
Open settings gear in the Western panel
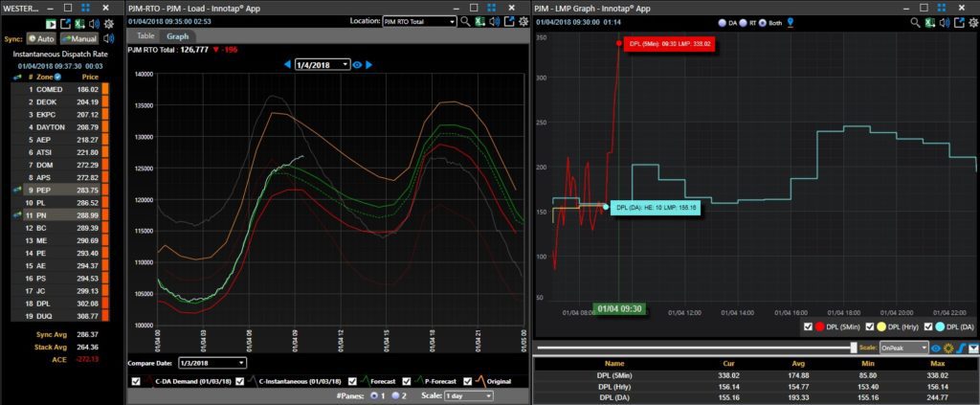[x=109, y=24]
